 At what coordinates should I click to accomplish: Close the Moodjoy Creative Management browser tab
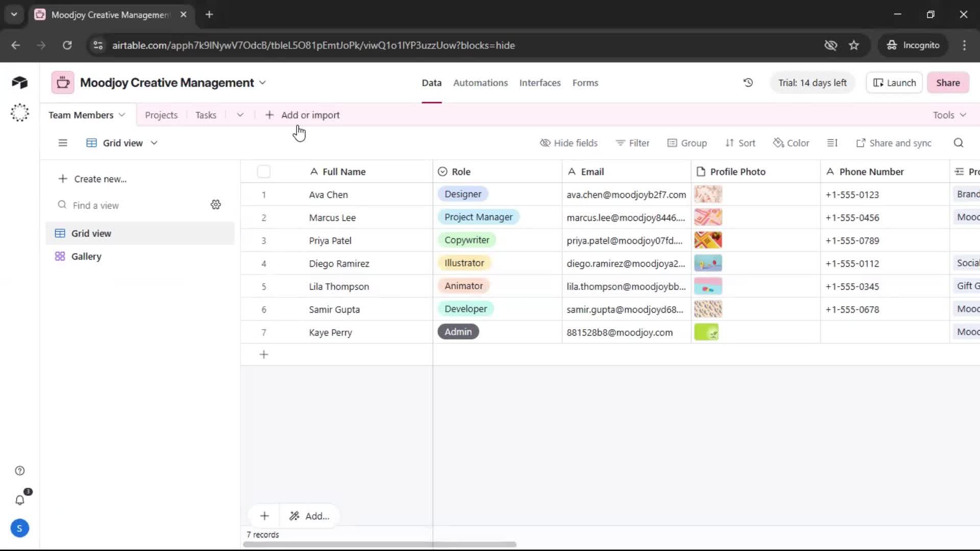183,15
